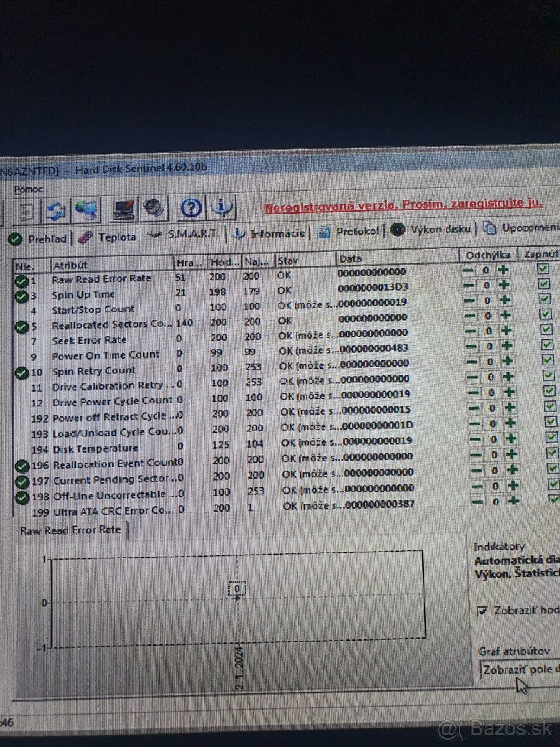Click the globe network toolbar icon
The height and width of the screenshot is (747, 560).
tap(86, 210)
